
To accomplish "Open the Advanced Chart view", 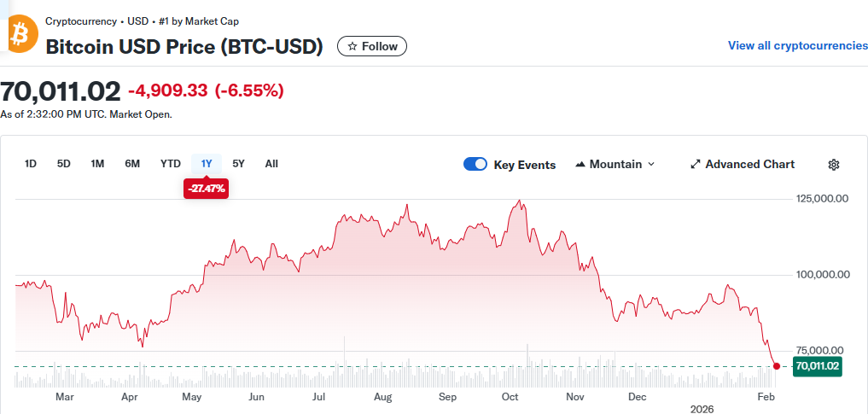I will click(x=749, y=164).
